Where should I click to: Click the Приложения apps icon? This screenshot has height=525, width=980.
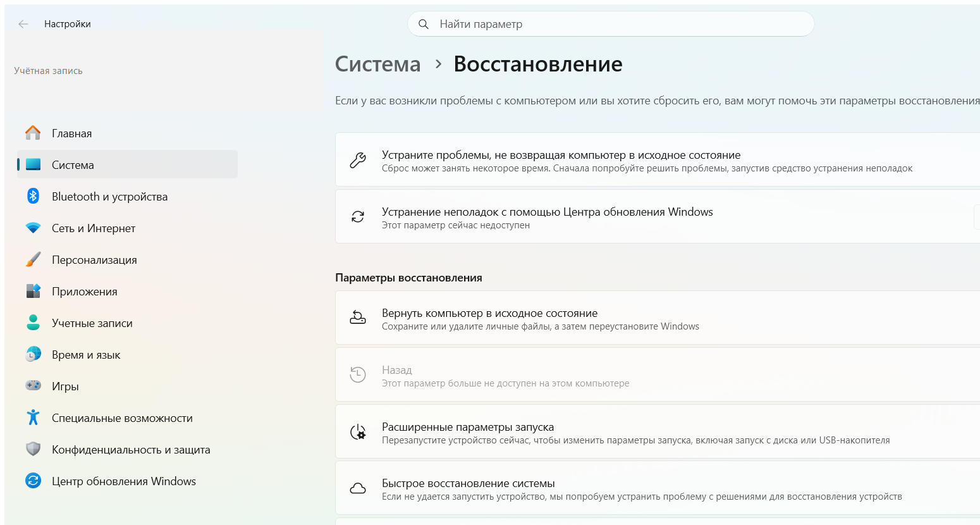(33, 291)
